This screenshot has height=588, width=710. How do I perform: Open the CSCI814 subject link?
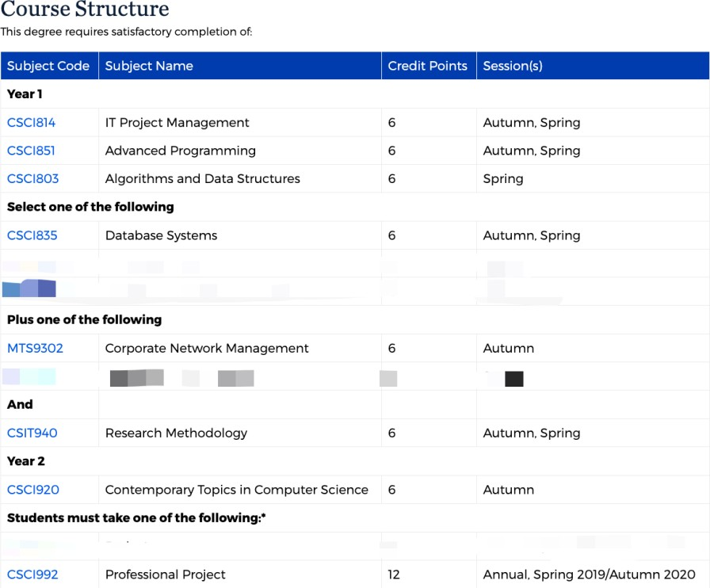[31, 122]
